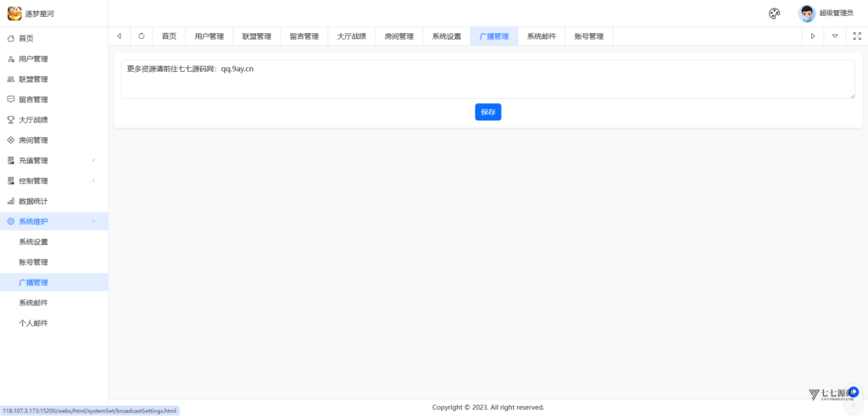This screenshot has width=868, height=416.
Task: Switch to the 房间管理 tab
Action: 399,36
